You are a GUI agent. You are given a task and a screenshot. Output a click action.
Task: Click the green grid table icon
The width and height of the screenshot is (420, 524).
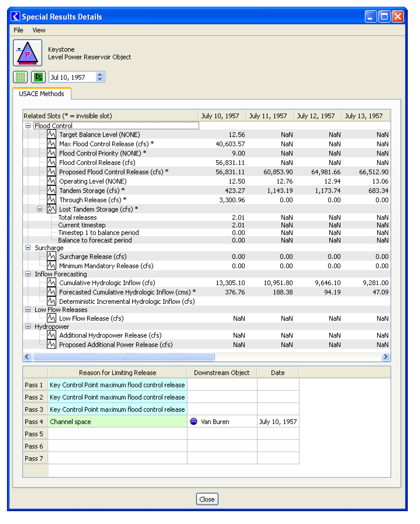click(x=20, y=77)
